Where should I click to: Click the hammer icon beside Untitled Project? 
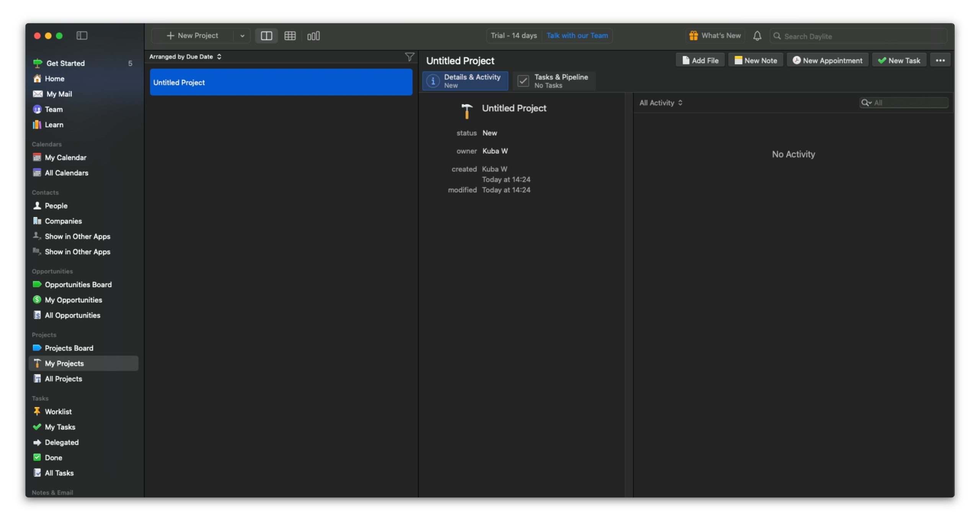click(x=466, y=111)
